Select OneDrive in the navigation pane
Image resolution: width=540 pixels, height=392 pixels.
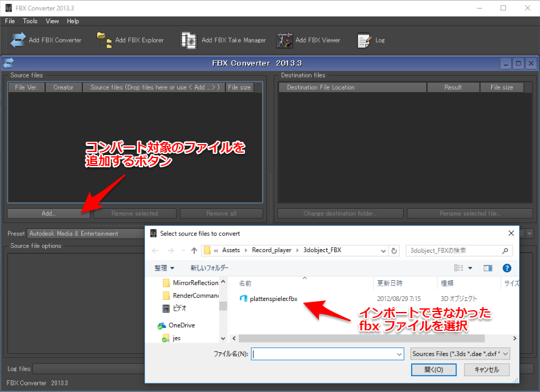click(177, 325)
